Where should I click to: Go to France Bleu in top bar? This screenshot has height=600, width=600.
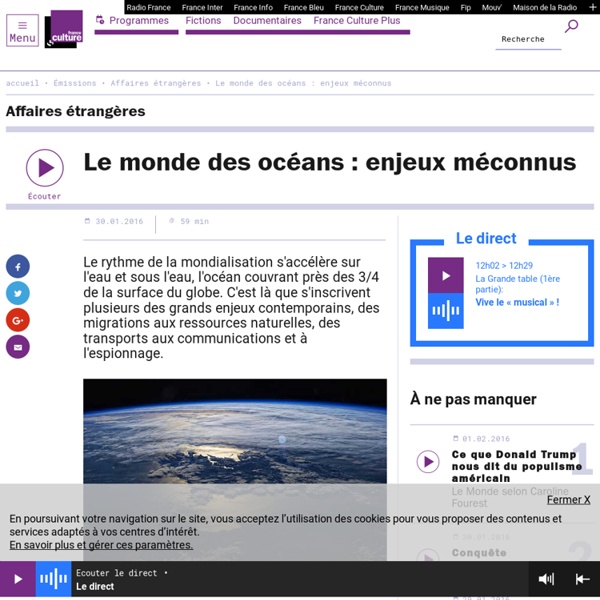(x=303, y=7)
